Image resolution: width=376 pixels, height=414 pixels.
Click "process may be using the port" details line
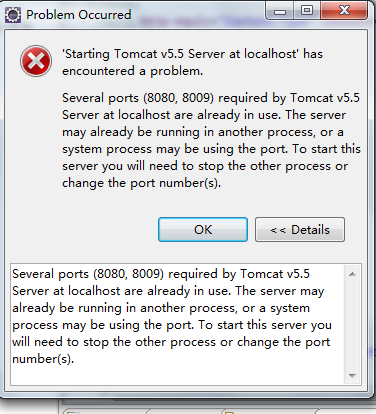click(x=172, y=325)
